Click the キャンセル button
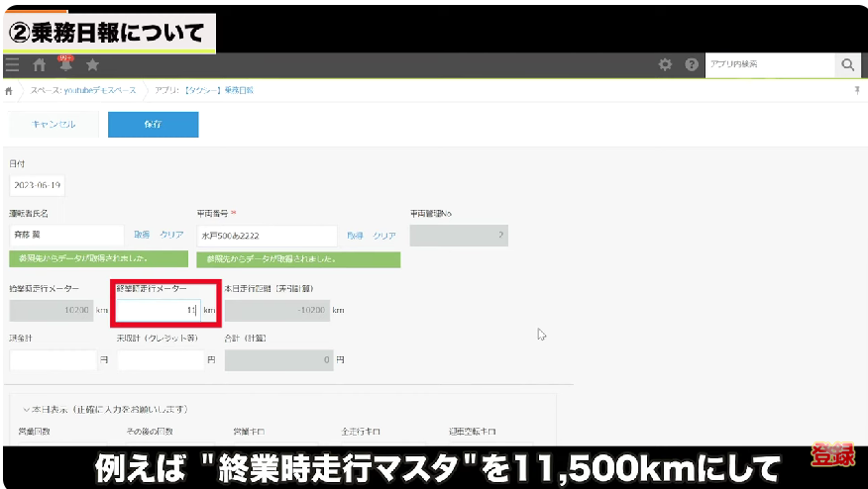 point(54,125)
